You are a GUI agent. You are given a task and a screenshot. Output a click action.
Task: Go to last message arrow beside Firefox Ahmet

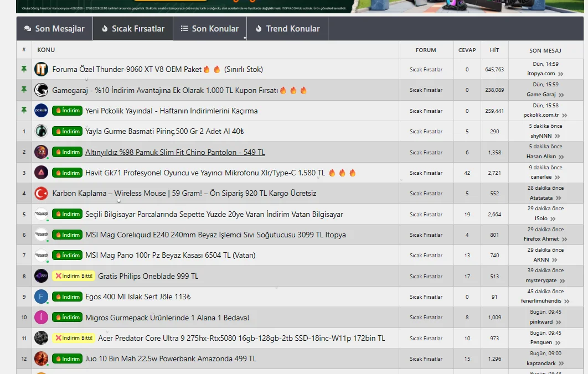tap(564, 239)
